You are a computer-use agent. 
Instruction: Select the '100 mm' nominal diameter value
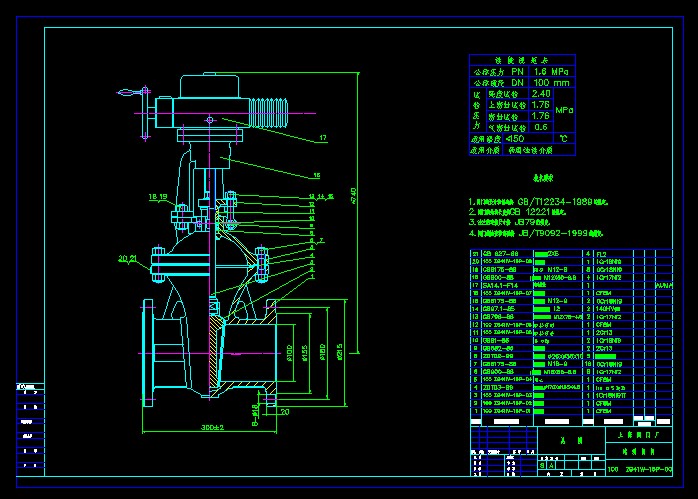point(552,83)
